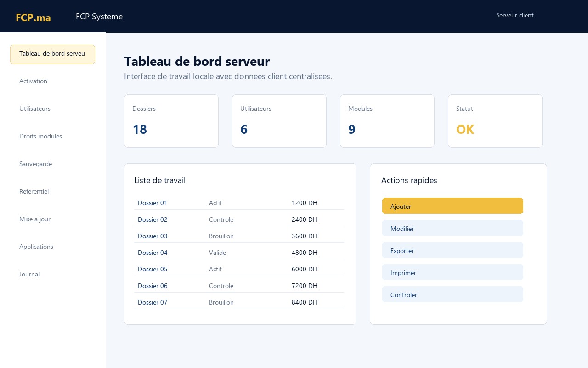Click the FCP.ma logo
Screen dimensions: 588x368
pos(33,17)
